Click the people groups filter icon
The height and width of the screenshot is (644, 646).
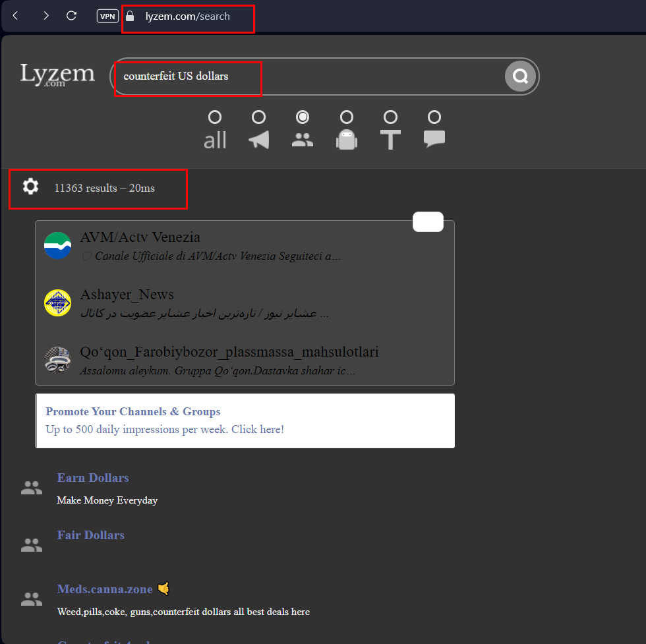(x=303, y=140)
